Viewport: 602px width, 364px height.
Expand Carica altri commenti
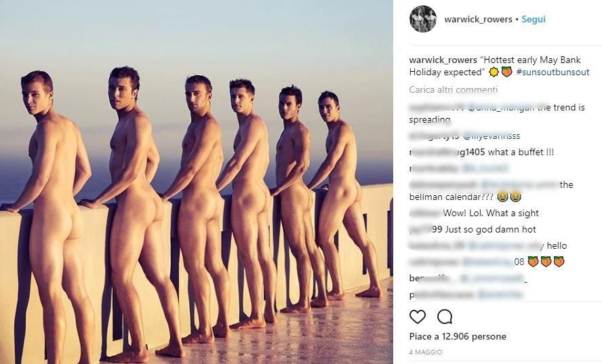[x=453, y=89]
